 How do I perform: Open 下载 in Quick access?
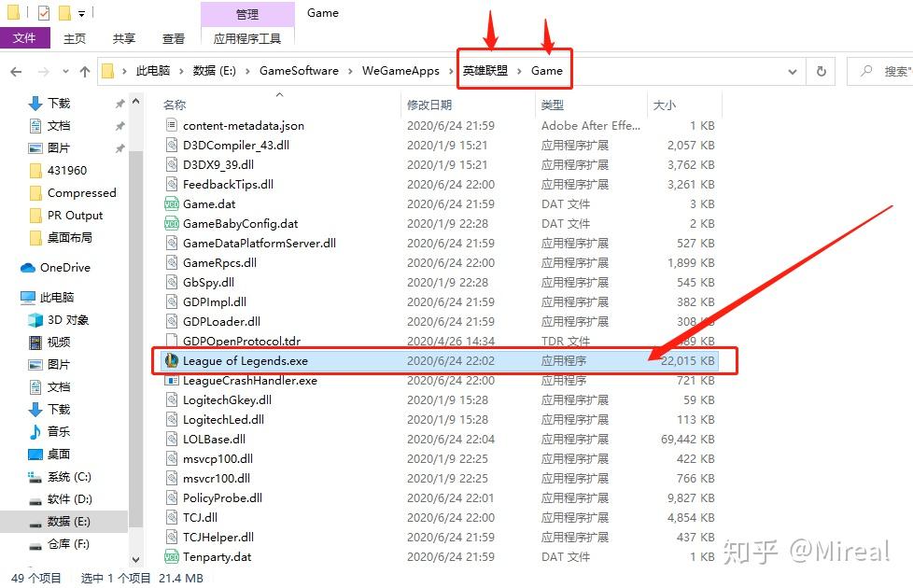click(x=59, y=104)
